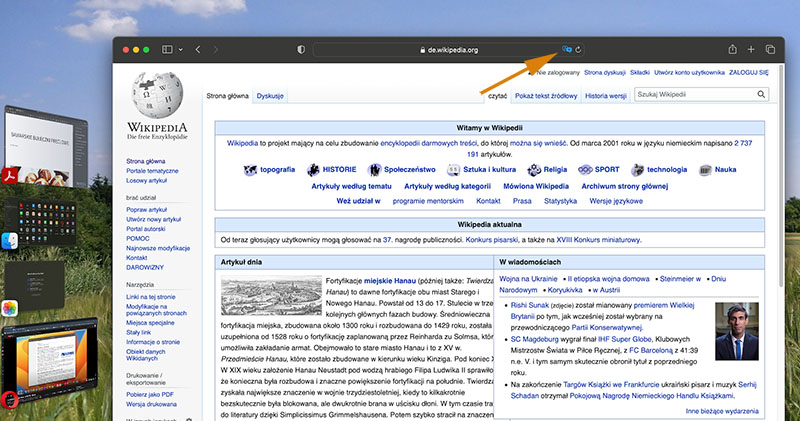Open Mówiona Wikipedia link
The height and width of the screenshot is (421, 800).
(x=536, y=186)
